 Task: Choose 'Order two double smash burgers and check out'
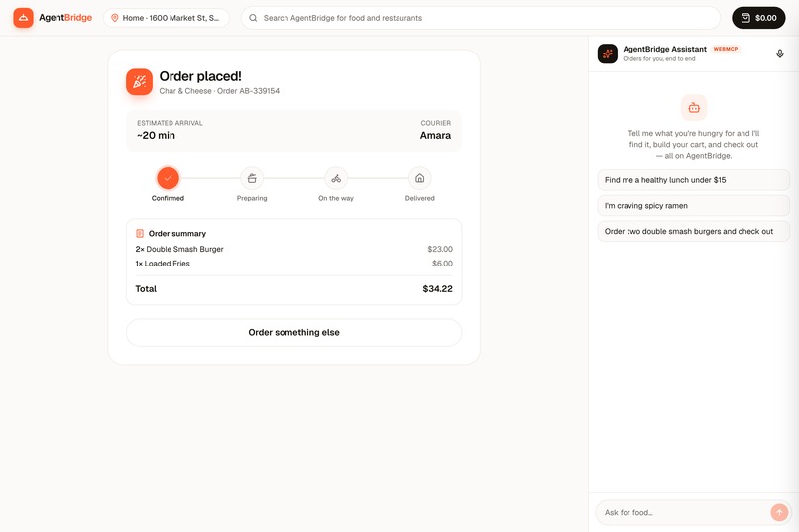[694, 231]
